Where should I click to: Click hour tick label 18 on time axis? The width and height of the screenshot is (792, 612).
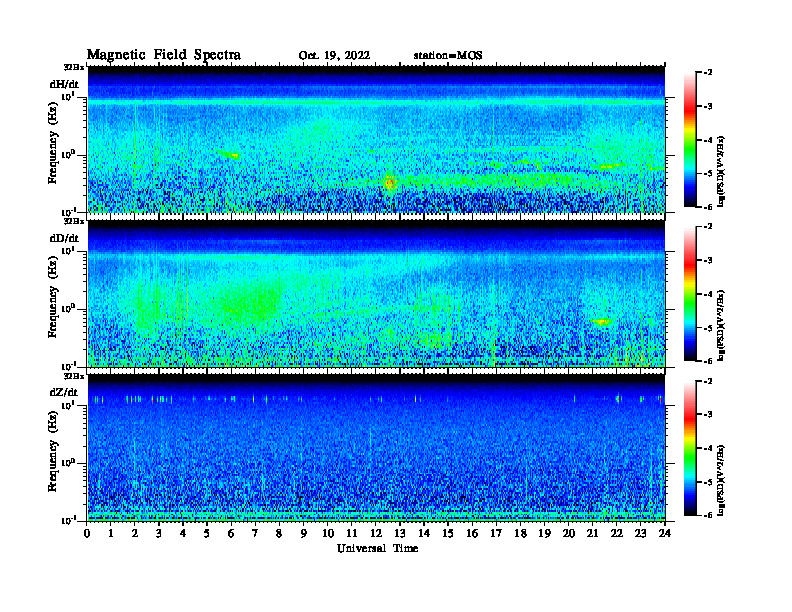[520, 533]
